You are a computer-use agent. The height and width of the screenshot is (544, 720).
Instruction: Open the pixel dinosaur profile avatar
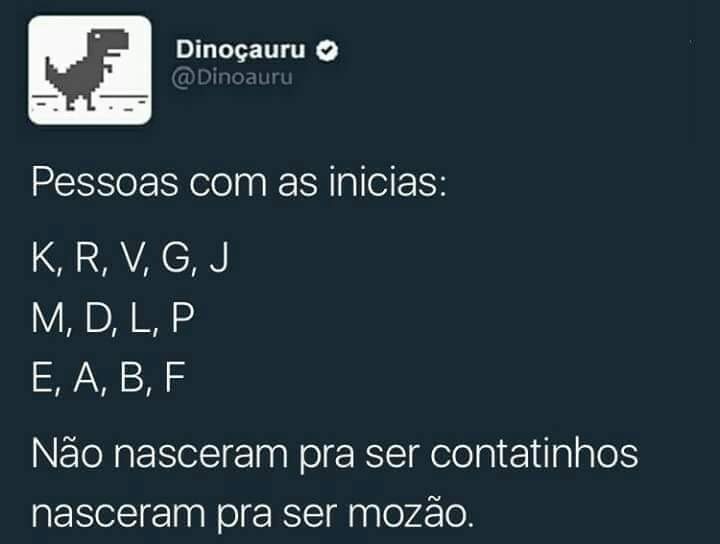tap(90, 70)
